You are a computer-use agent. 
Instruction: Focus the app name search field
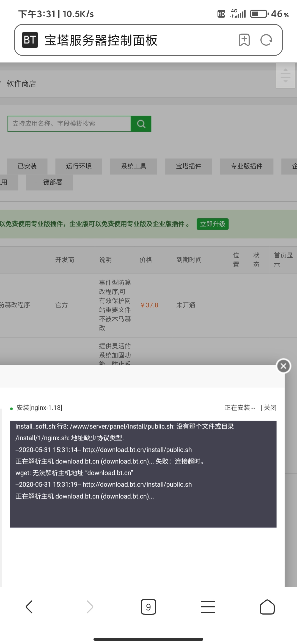[x=69, y=124]
